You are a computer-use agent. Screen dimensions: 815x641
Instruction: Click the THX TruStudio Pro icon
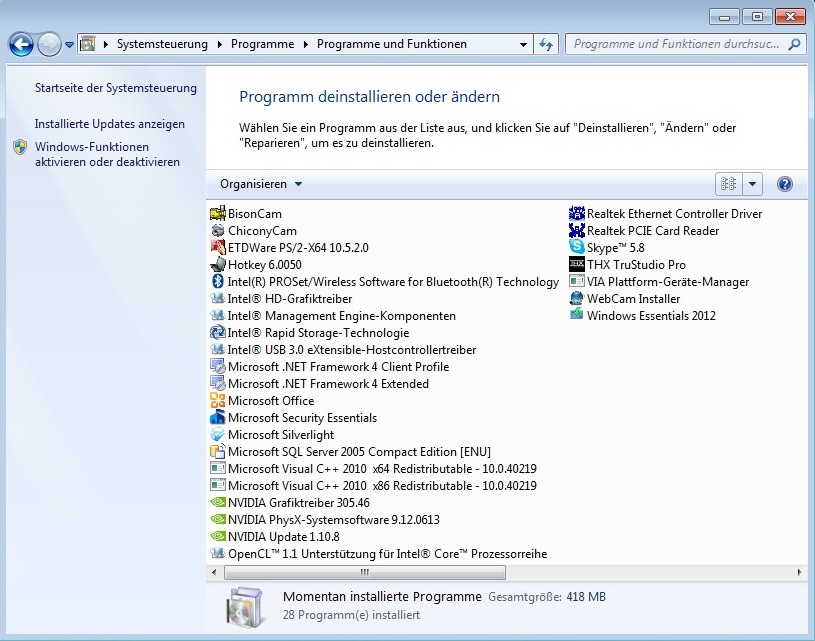(577, 265)
